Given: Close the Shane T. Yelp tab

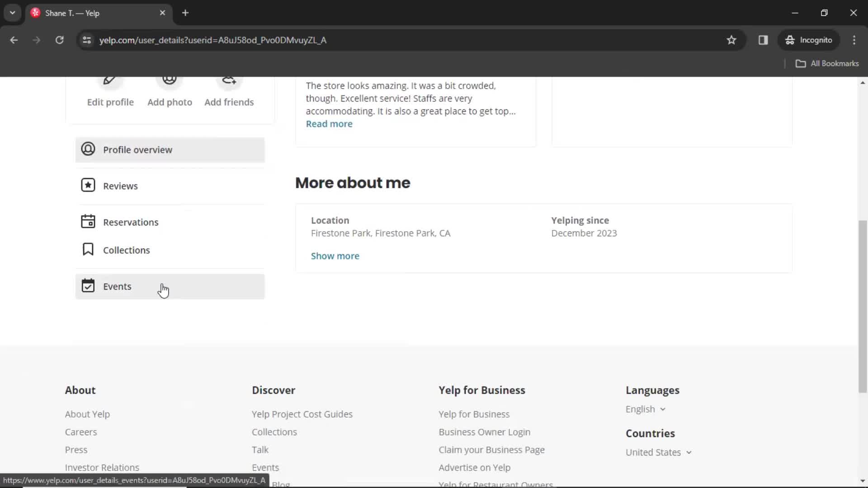Looking at the screenshot, I should pyautogui.click(x=162, y=13).
